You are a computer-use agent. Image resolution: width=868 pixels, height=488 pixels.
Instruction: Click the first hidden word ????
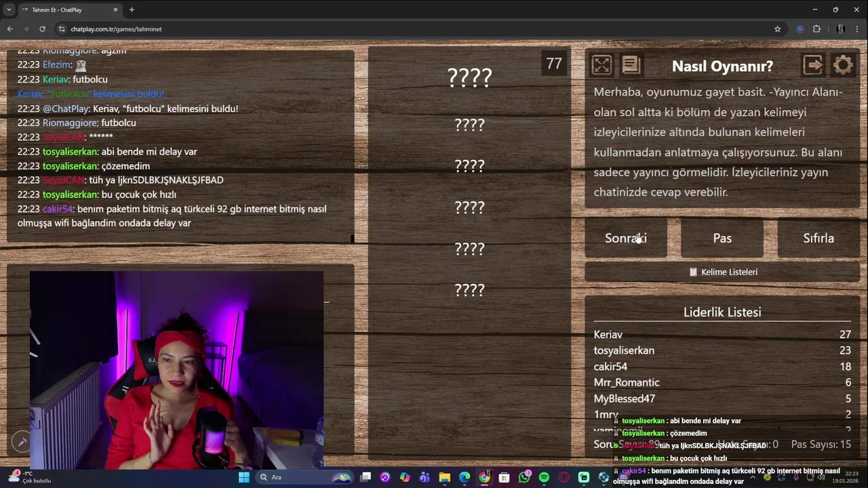coord(469,77)
